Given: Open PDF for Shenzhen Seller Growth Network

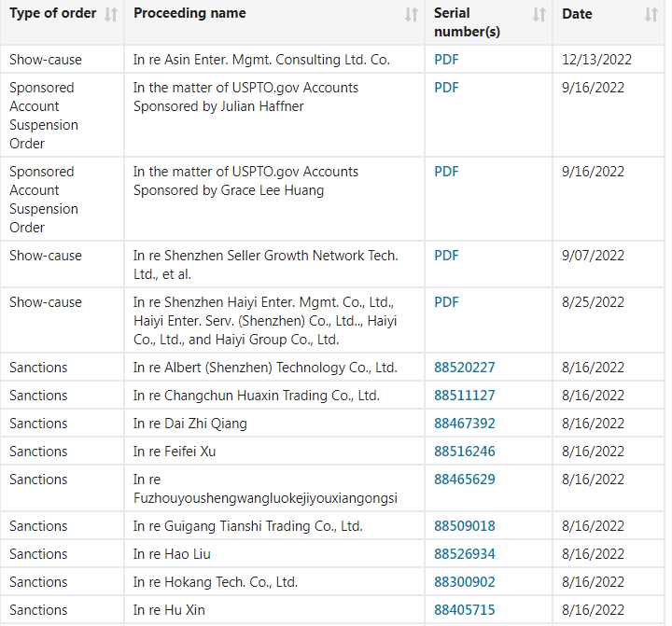Looking at the screenshot, I should (446, 256).
